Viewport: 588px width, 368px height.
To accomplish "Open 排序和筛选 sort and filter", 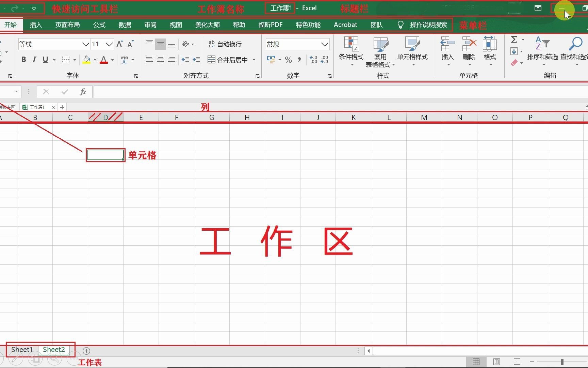I will coord(542,51).
